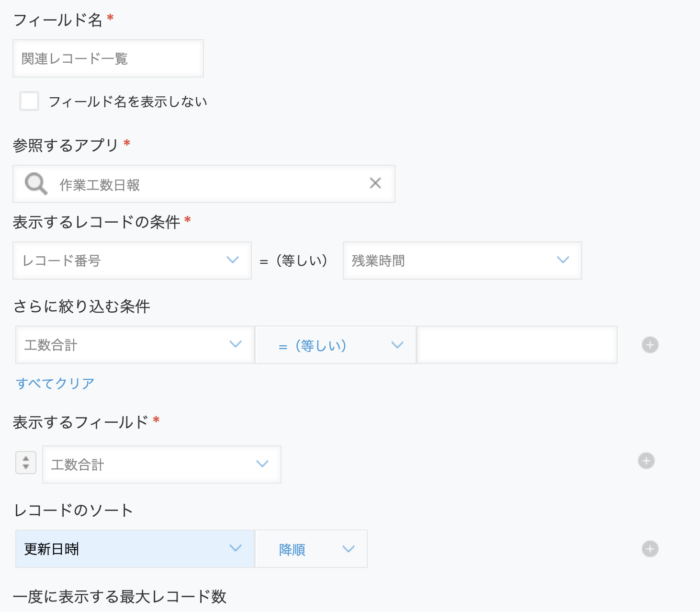Open the レコード番号 condition dropdown
This screenshot has width=700, height=612.
click(x=132, y=261)
